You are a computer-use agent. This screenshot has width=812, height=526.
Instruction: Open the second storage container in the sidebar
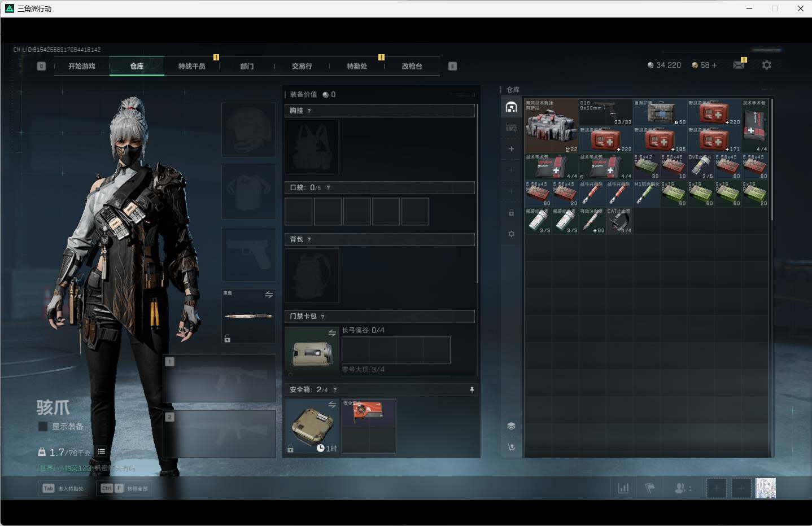point(511,128)
